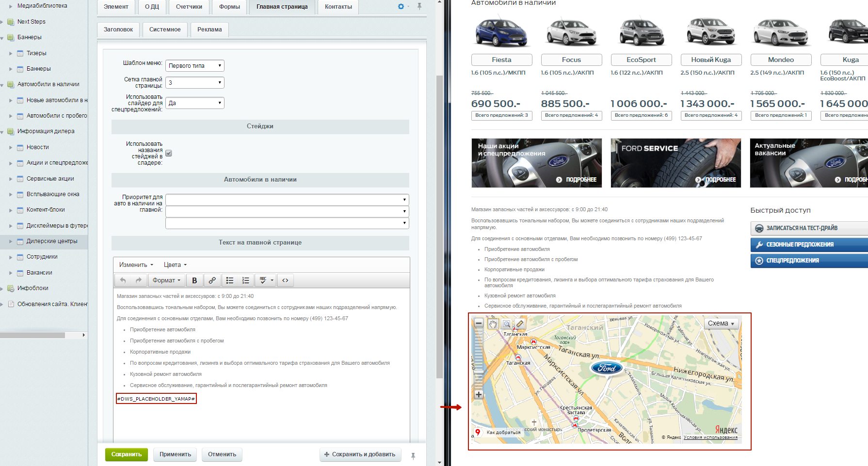Image resolution: width=868 pixels, height=466 pixels.
Task: Insert a link with the chain icon
Action: [212, 280]
